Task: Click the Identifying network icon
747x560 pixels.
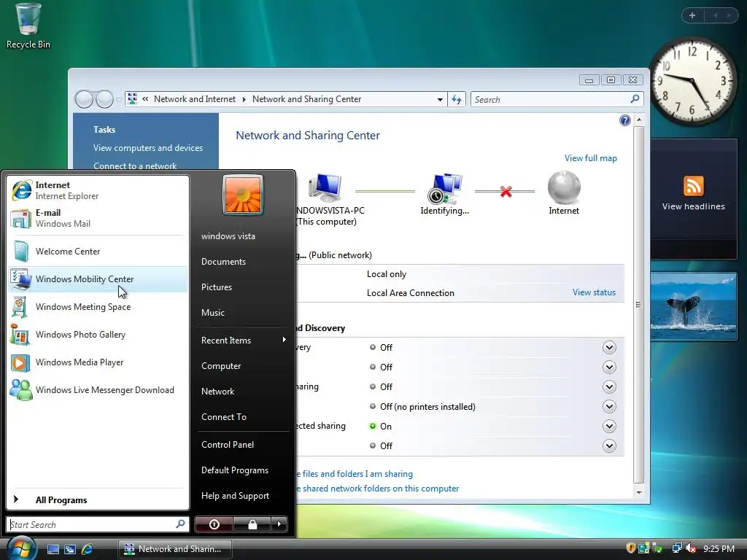Action: click(x=444, y=189)
